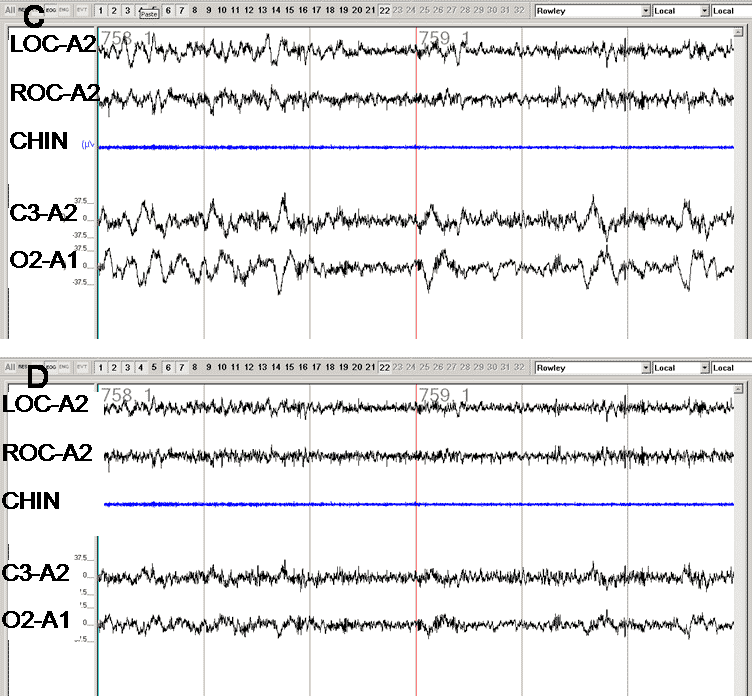Toggle channel button 1 in panel C
Screen dimensions: 752x696
pos(101,10)
